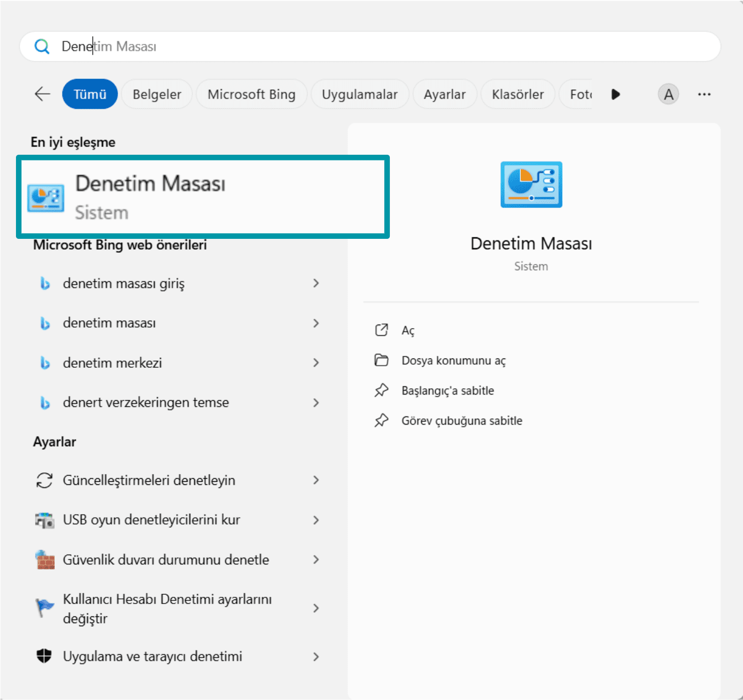Click Güncelleştirmeleri denetleyin refresh icon
743x700 pixels.
44,480
